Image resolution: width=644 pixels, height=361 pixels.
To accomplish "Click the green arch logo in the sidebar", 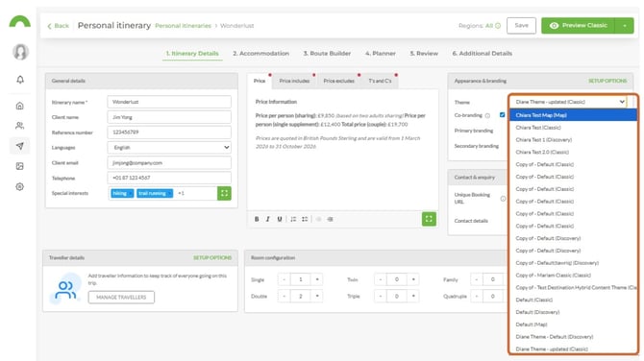I will 20,22.
